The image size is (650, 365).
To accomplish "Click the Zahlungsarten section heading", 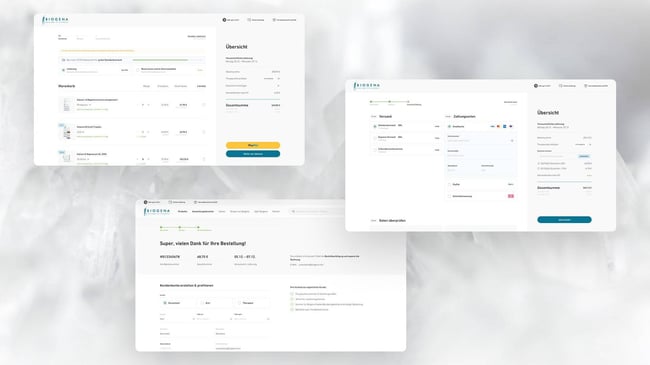I will coord(464,117).
